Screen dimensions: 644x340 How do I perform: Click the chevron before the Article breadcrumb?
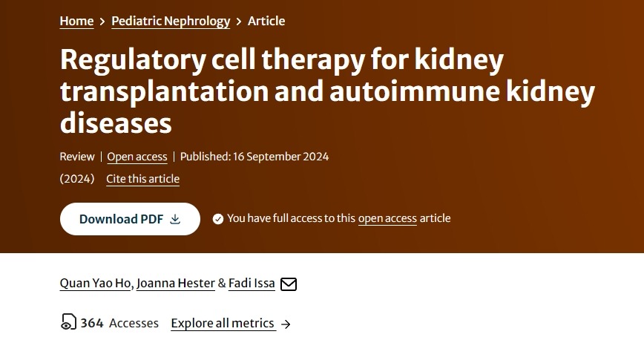239,22
